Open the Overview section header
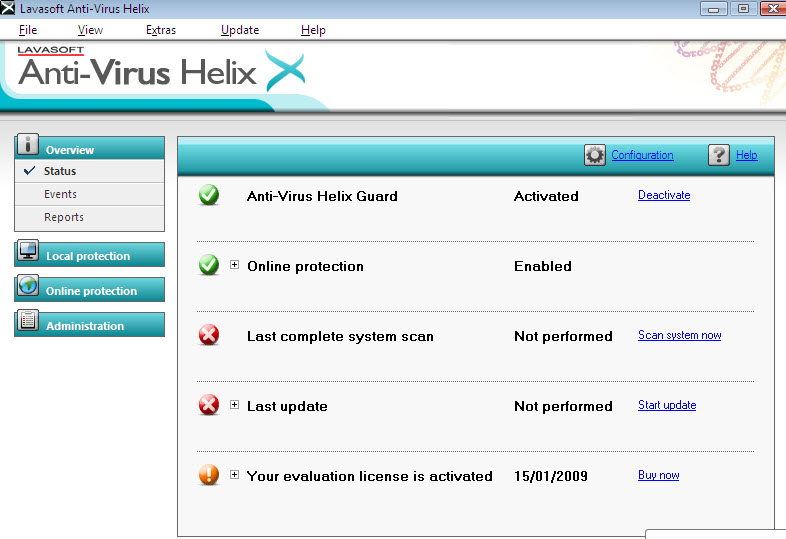Viewport: 786px width, 539px height. (89, 147)
